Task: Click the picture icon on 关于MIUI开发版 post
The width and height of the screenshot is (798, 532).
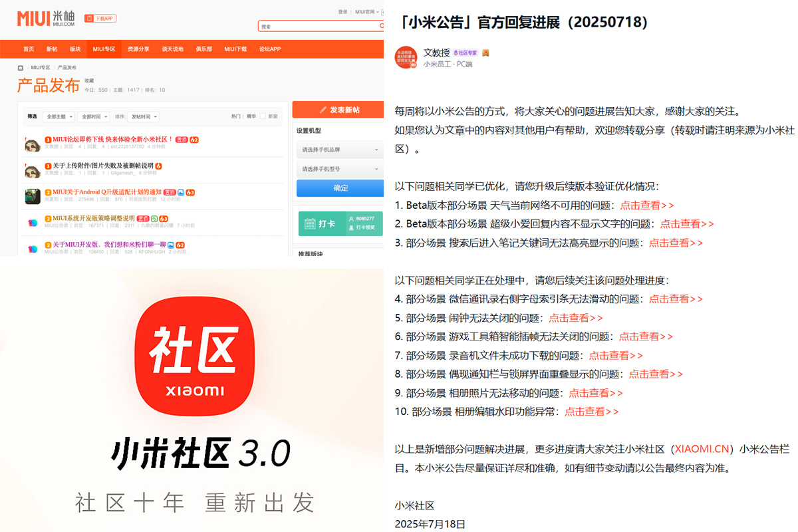Action: (171, 245)
